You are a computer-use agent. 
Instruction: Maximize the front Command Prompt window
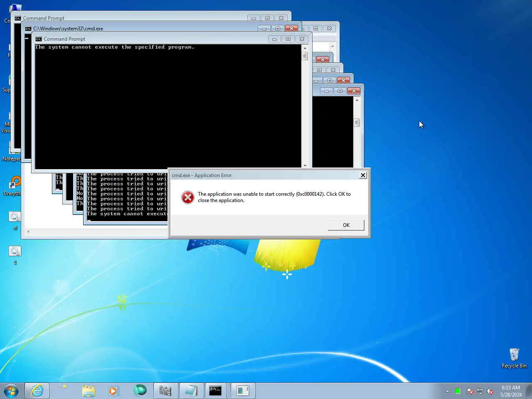(x=288, y=39)
